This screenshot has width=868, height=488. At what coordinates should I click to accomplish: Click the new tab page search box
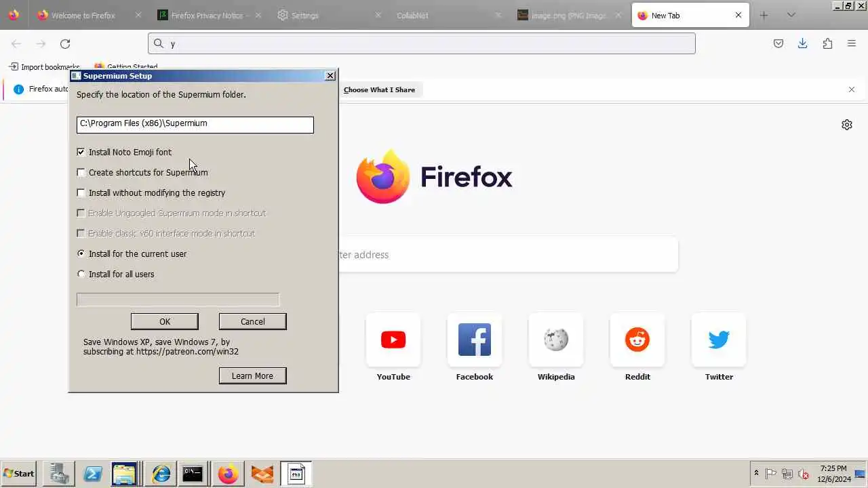coord(507,255)
